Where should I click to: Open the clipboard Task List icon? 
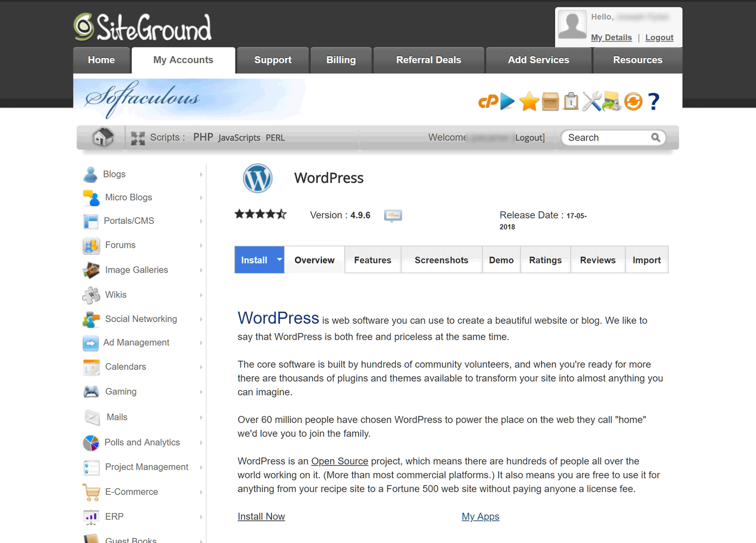point(571,101)
